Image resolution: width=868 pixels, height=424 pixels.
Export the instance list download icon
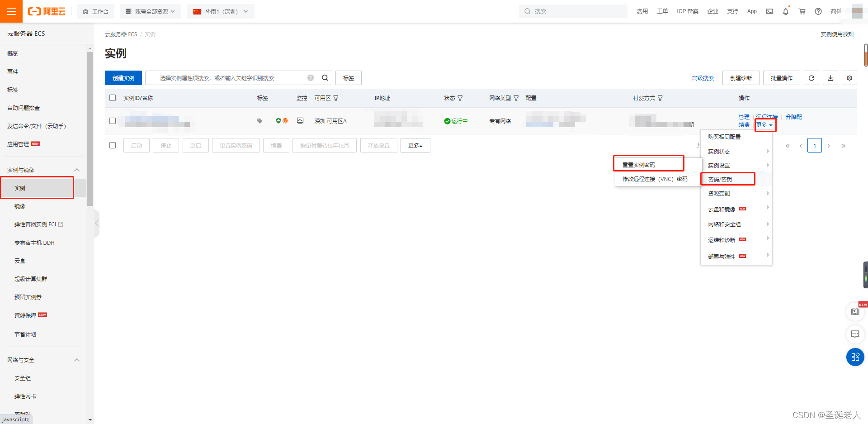tap(830, 78)
